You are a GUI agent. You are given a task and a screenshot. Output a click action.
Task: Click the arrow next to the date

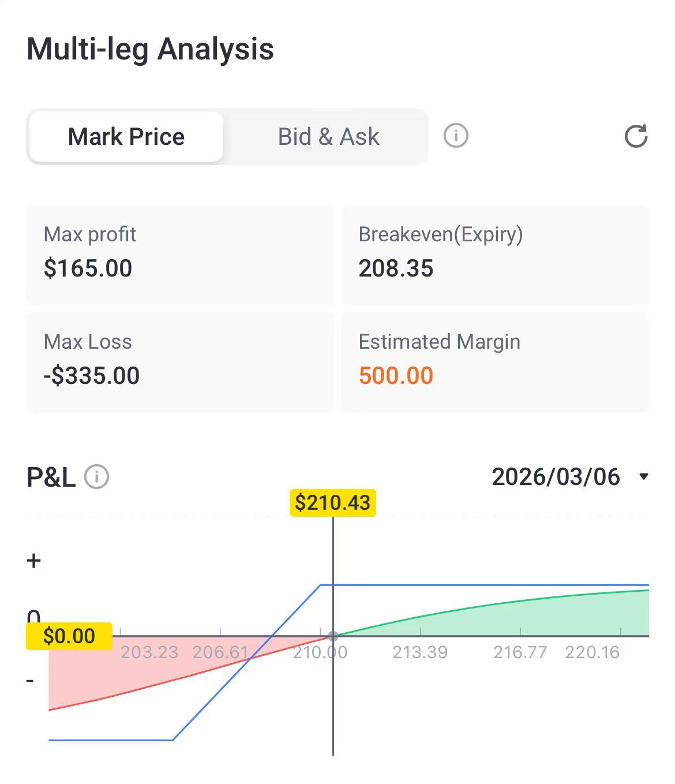coord(644,477)
